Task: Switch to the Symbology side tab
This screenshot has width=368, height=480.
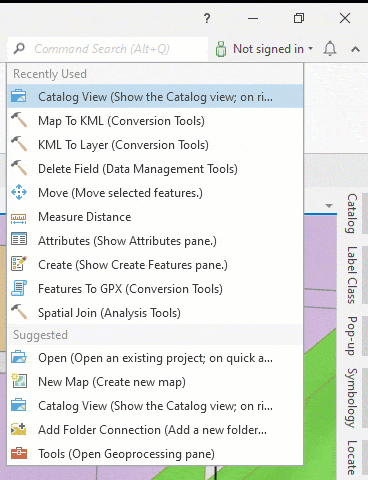Action: pyautogui.click(x=352, y=398)
